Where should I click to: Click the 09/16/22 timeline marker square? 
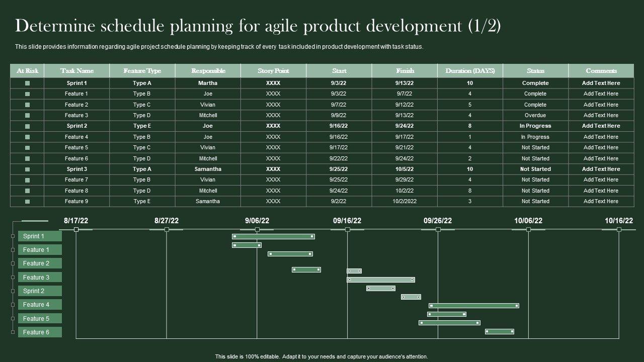[x=347, y=229]
